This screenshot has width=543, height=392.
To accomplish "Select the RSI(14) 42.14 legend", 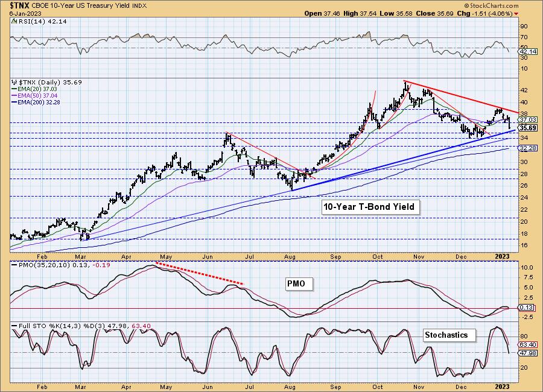I will pyautogui.click(x=42, y=21).
